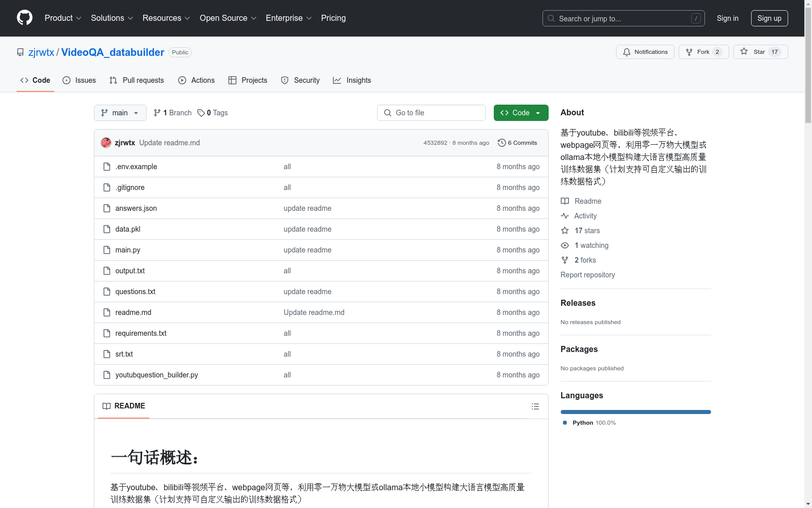Click the tag icon beside 0 Tags

coord(201,112)
